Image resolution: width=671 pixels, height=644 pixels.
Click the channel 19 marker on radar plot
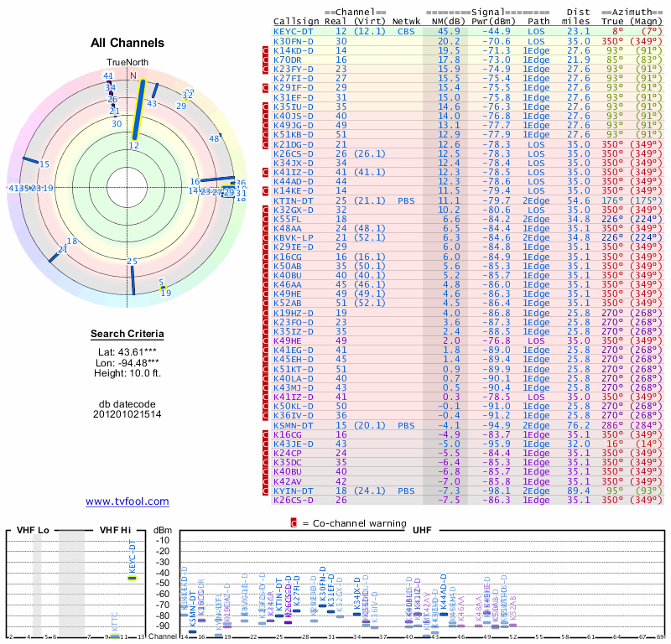tap(166, 293)
